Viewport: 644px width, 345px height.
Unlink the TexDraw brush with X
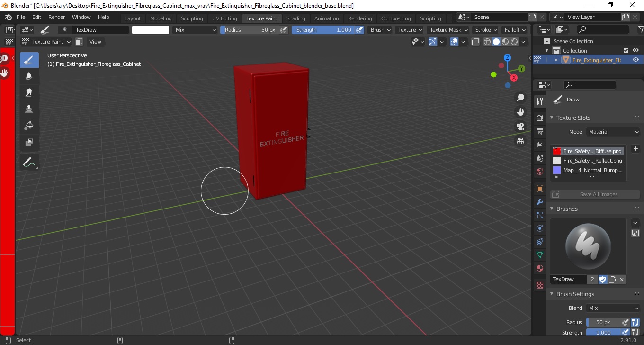622,279
